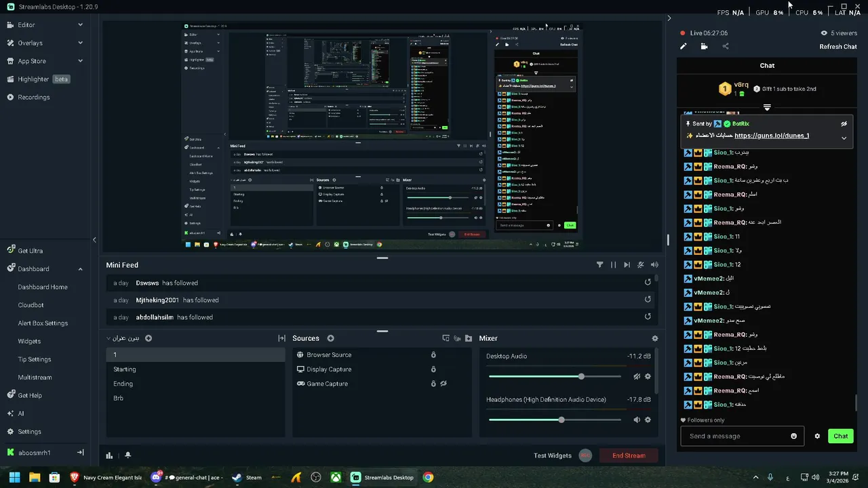Adjust the Headphones volume slider
Viewport: 868px width, 488px height.
pos(555,420)
